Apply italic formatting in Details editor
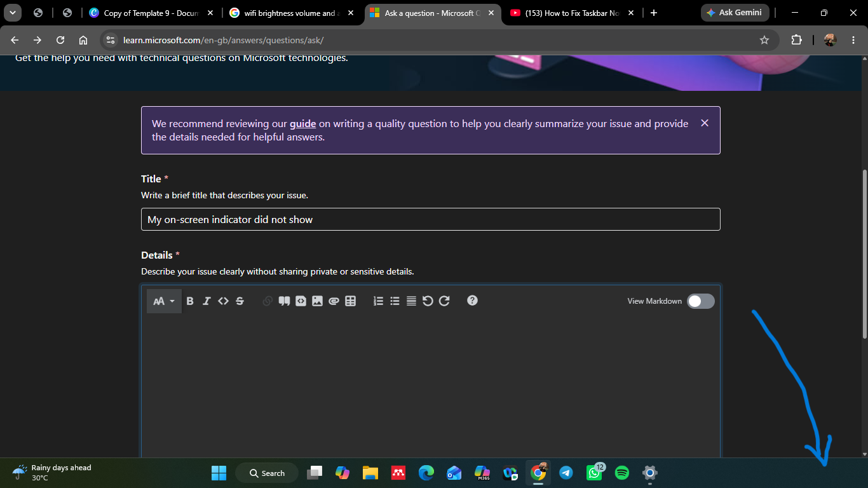The image size is (868, 488). 207,301
